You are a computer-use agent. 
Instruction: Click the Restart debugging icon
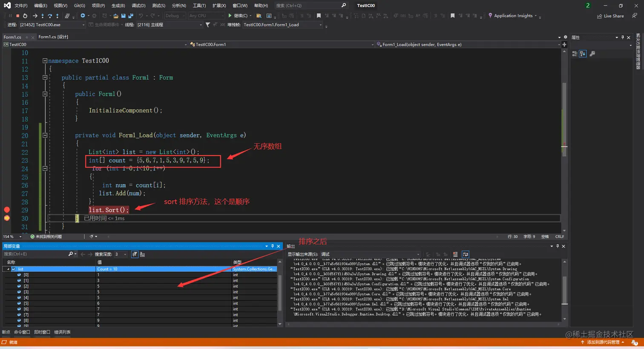pos(25,16)
